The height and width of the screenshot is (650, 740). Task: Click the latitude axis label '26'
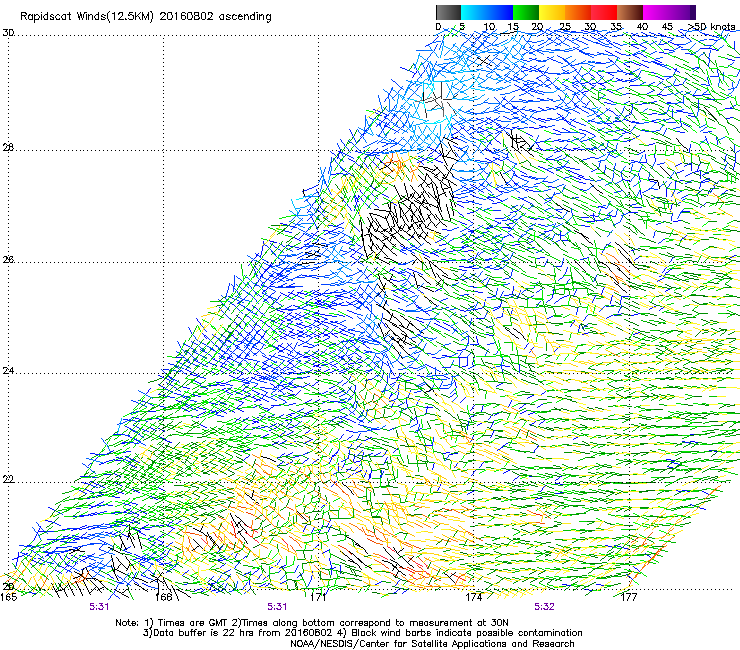click(8, 259)
